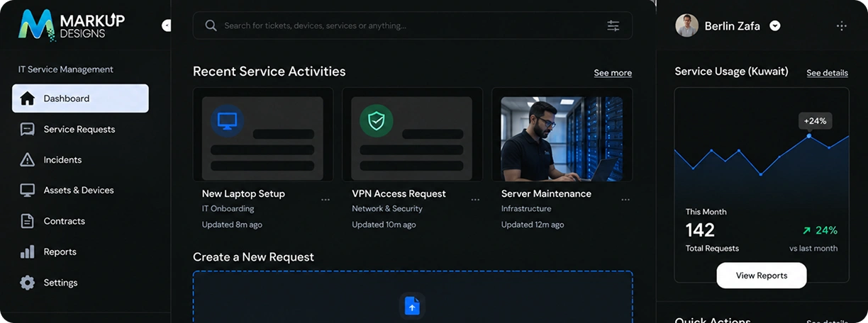Viewport: 868px width, 323px height.
Task: Click Updated 12m ago text
Action: pos(533,225)
